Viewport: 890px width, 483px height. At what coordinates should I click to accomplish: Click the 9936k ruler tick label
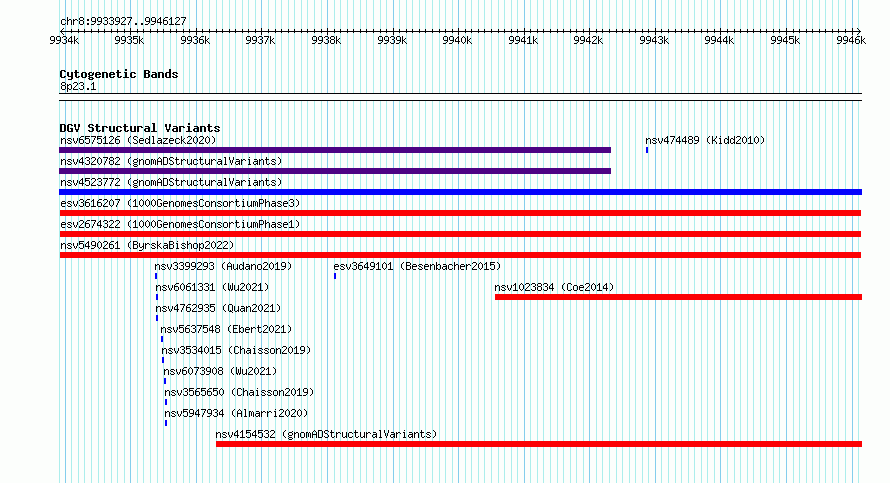[195, 40]
